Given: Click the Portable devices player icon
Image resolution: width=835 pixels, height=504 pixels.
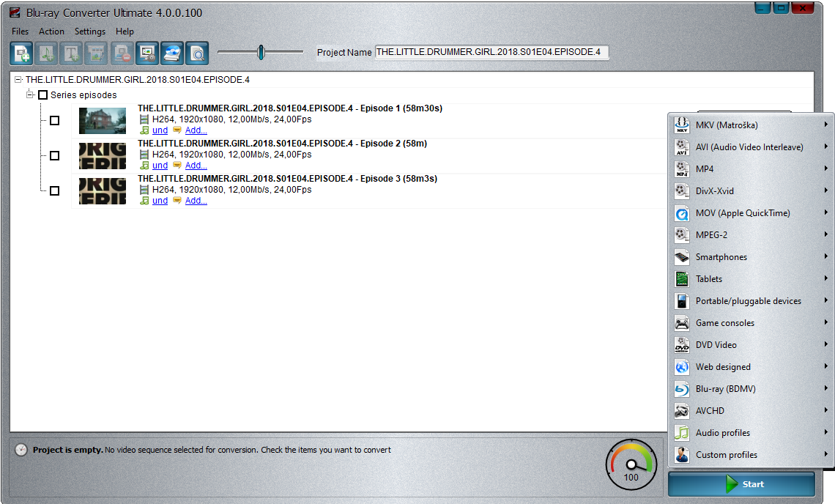Looking at the screenshot, I should click(x=682, y=301).
